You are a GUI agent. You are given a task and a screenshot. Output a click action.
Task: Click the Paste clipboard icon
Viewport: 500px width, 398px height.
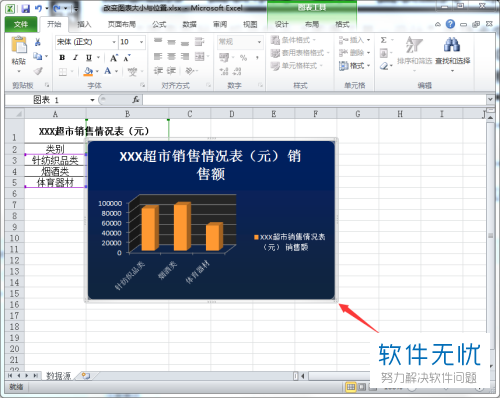click(19, 45)
